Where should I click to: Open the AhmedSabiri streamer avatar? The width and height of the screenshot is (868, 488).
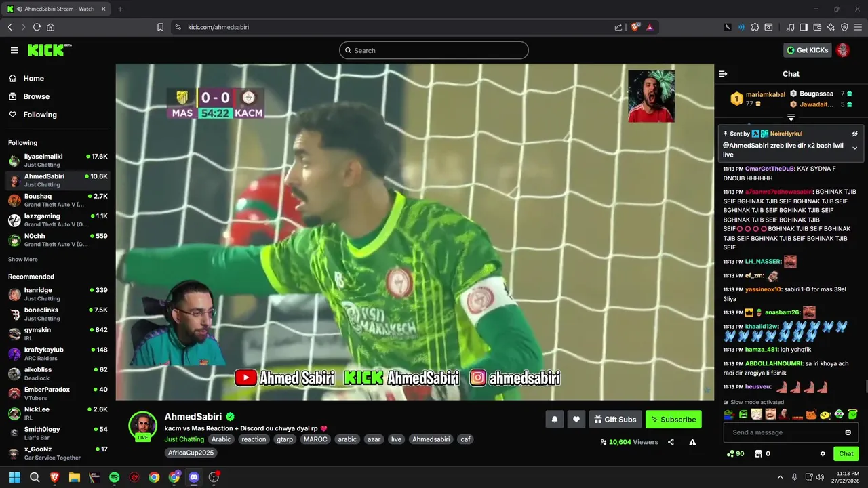pyautogui.click(x=142, y=426)
